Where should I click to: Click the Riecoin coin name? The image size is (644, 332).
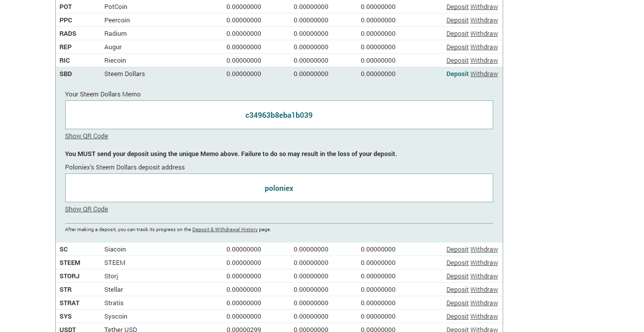click(x=115, y=61)
